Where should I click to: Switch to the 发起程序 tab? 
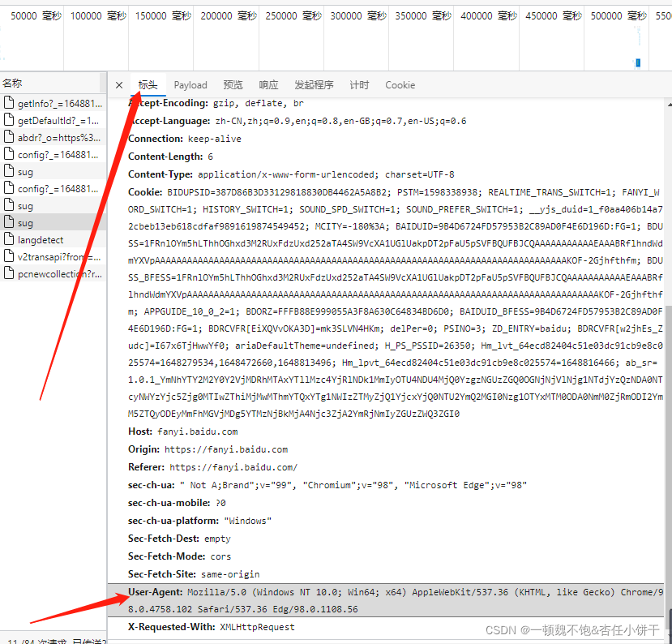click(314, 85)
